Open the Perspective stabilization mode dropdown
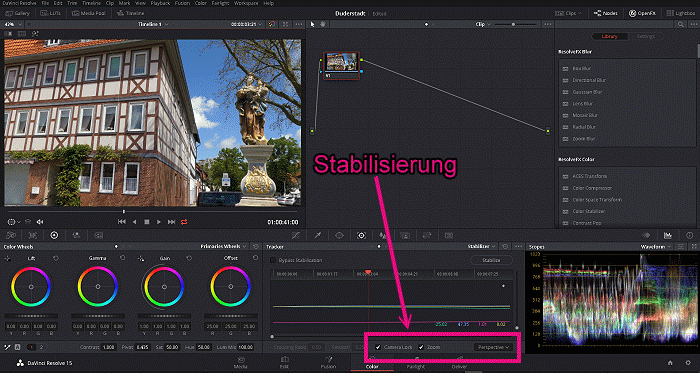 coord(493,347)
